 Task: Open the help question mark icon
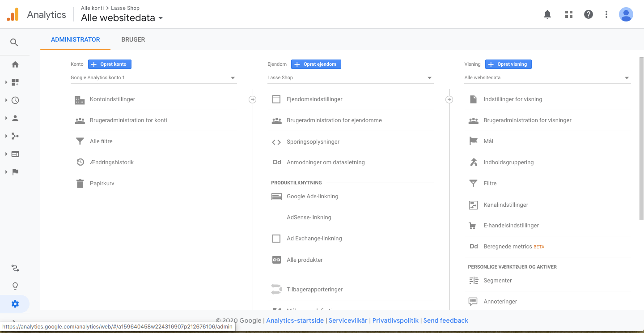click(589, 14)
